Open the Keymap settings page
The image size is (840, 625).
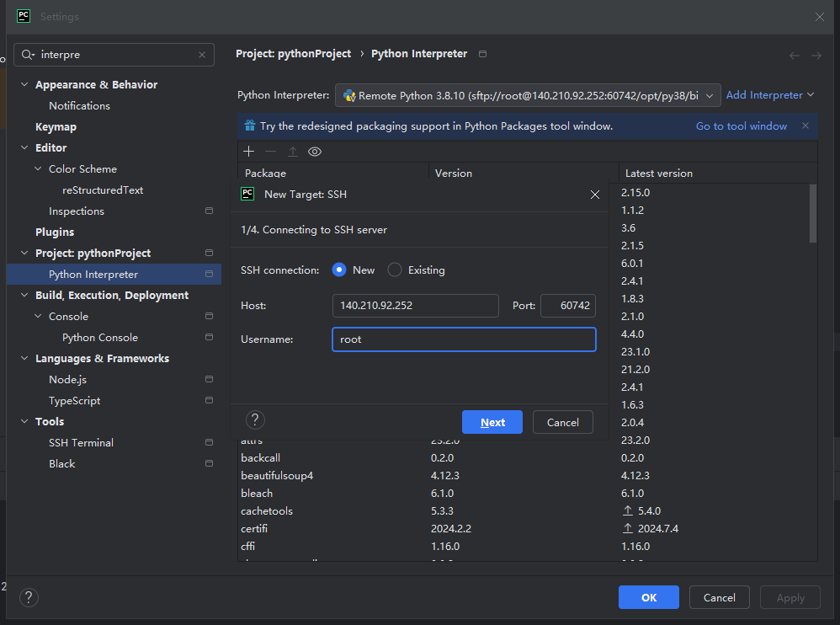click(x=56, y=127)
